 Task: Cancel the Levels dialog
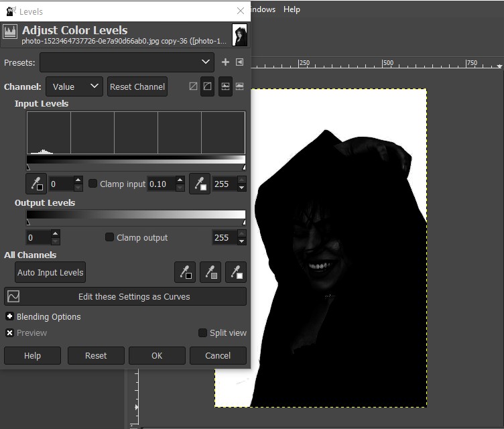218,356
